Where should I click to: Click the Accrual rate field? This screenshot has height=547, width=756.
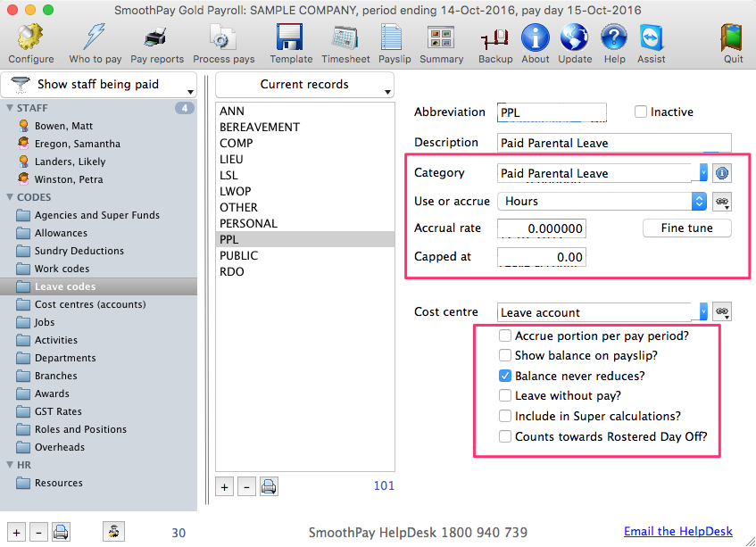(542, 228)
